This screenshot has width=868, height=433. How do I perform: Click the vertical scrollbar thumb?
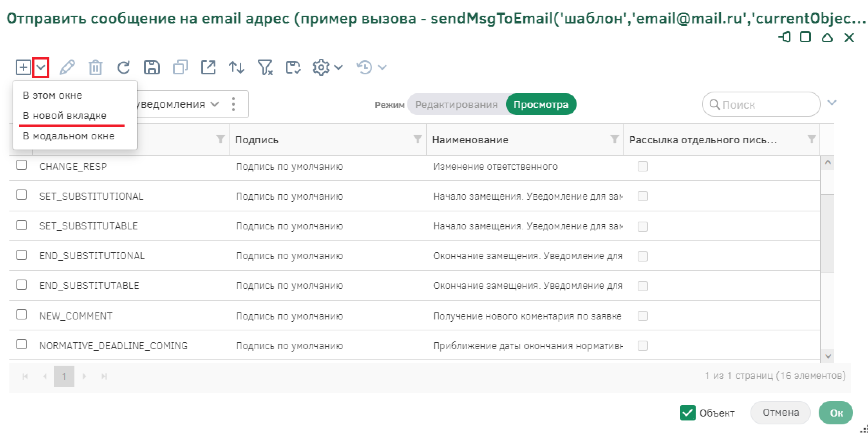tap(827, 233)
